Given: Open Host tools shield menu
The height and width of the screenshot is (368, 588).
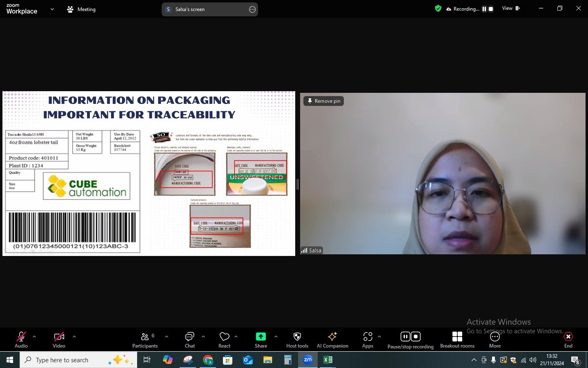Looking at the screenshot, I should pyautogui.click(x=297, y=340).
